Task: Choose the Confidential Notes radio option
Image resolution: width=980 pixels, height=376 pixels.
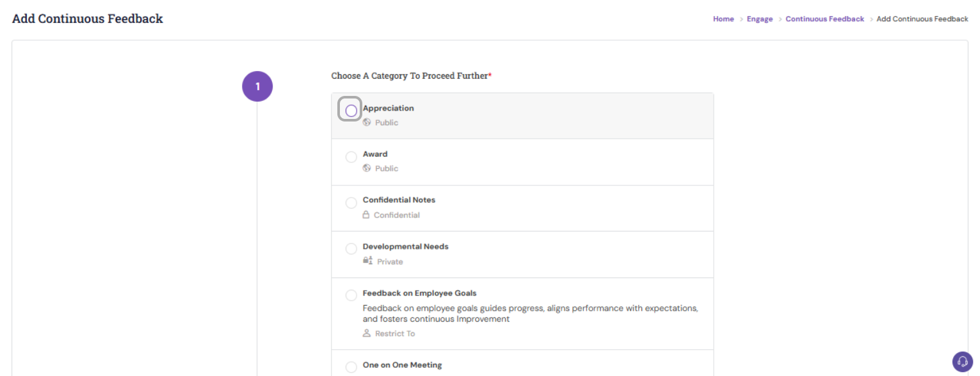Action: (351, 203)
